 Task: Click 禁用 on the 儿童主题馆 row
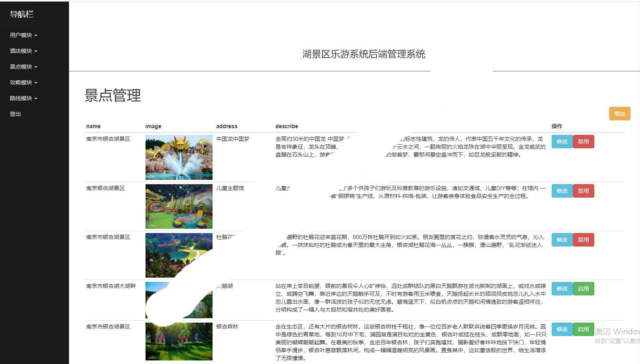pyautogui.click(x=583, y=191)
